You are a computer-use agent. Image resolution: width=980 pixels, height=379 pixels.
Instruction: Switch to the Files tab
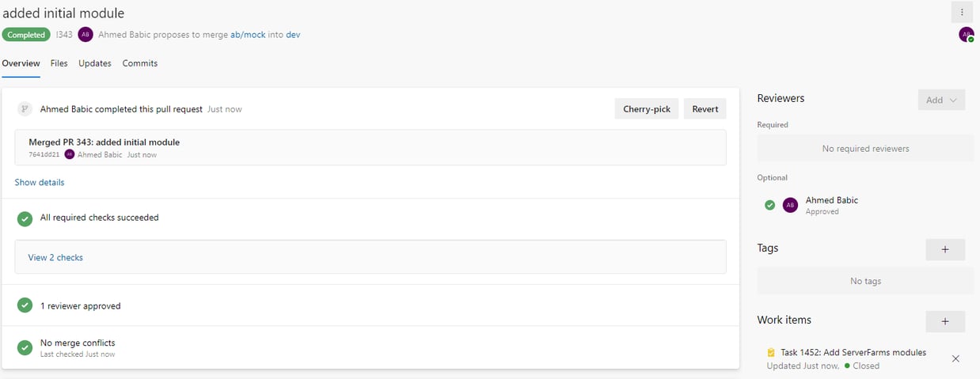click(x=59, y=63)
